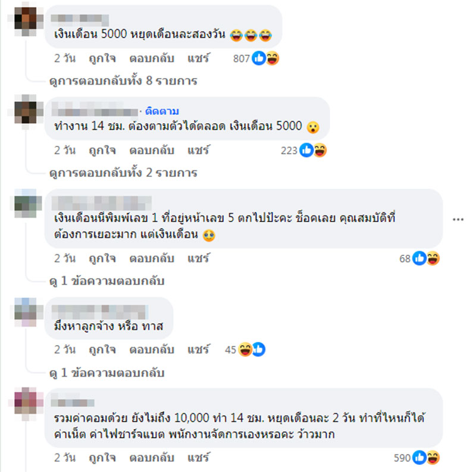Open the three-dot menu on third comment

(x=458, y=219)
